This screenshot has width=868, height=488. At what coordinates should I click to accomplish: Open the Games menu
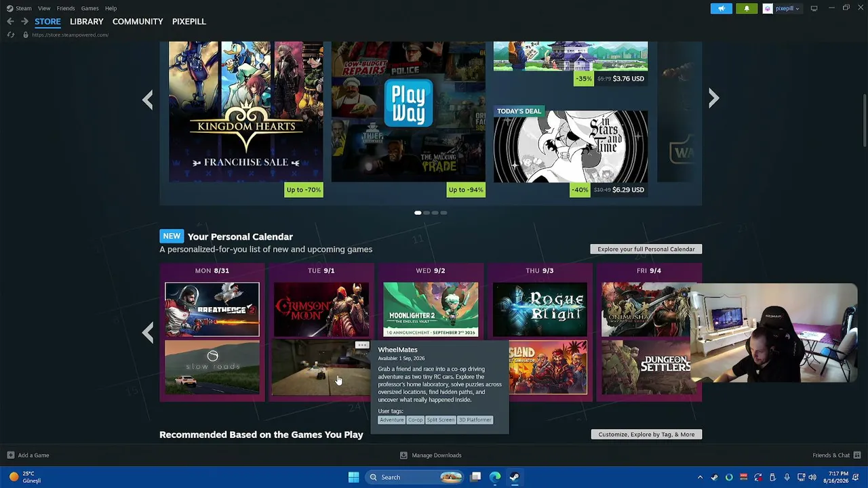tap(90, 8)
